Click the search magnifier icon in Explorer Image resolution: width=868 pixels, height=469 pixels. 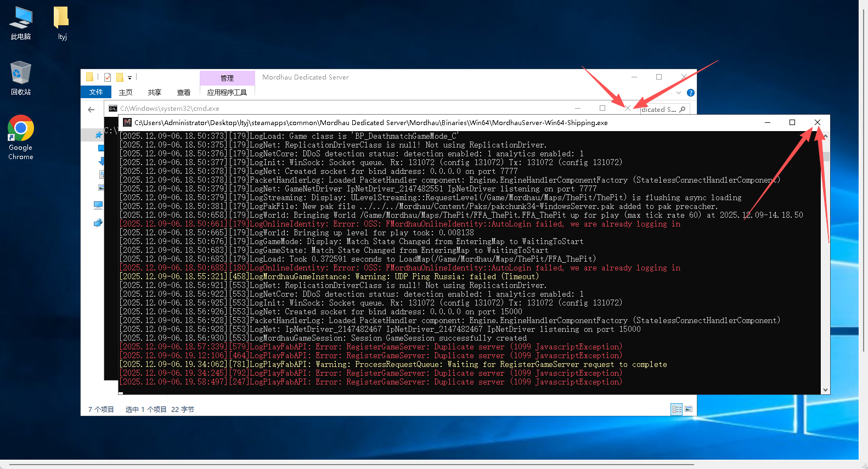coord(683,110)
